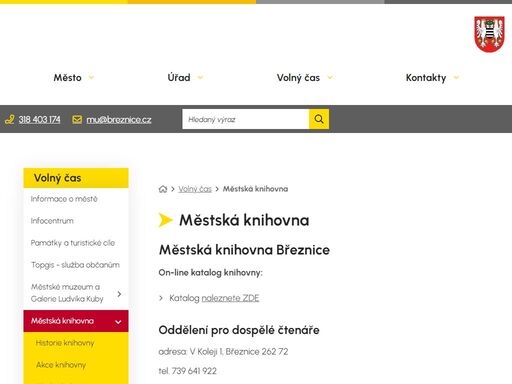512x384 pixels.
Task: Expand the Město menu chevron
Action: click(x=91, y=78)
